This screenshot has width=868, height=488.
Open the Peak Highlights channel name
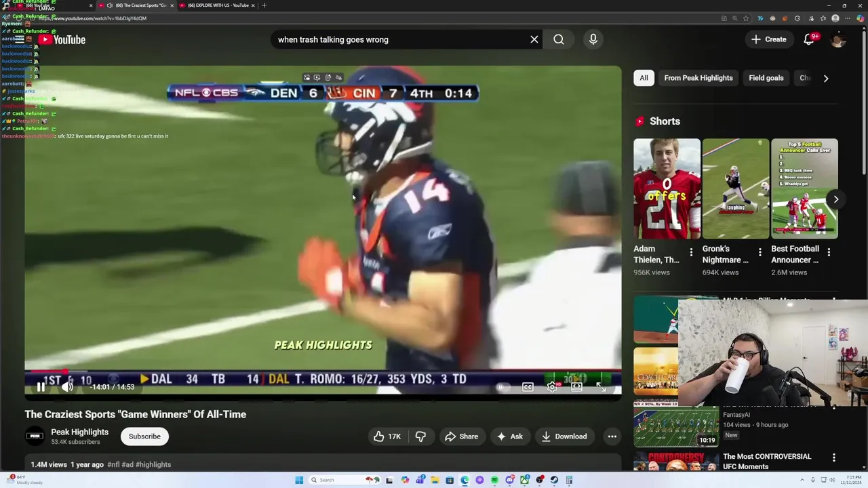pos(79,432)
